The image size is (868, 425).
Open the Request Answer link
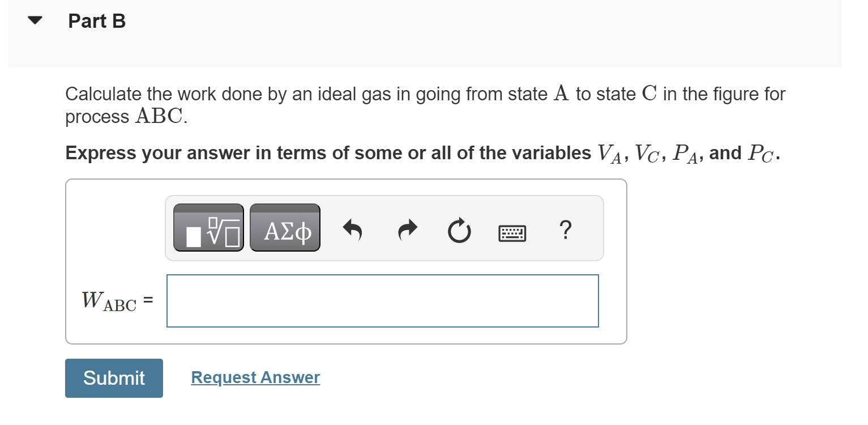(255, 377)
